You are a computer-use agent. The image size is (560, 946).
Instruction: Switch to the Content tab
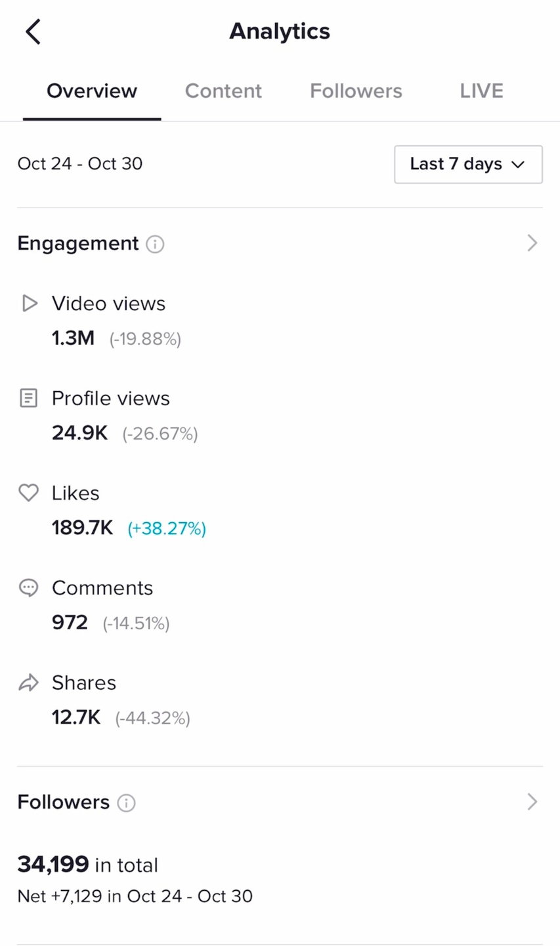223,91
